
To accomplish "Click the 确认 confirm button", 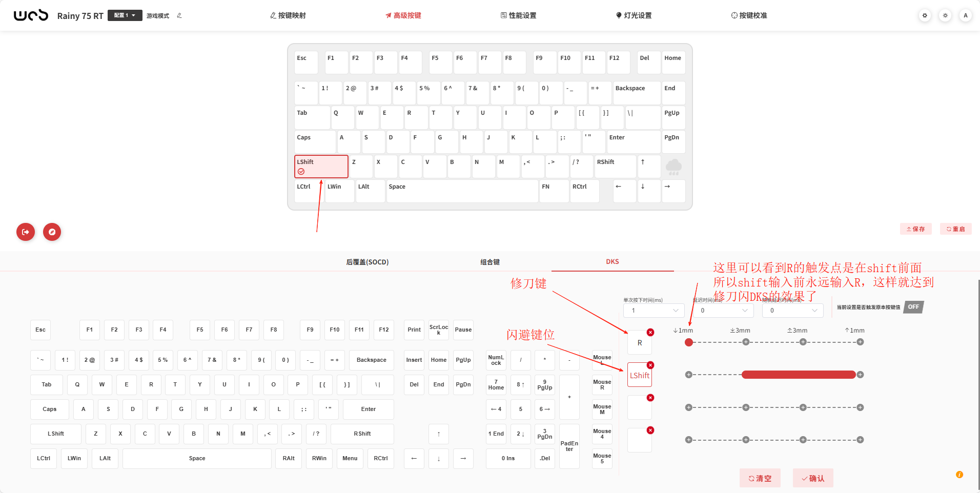I will [x=813, y=478].
